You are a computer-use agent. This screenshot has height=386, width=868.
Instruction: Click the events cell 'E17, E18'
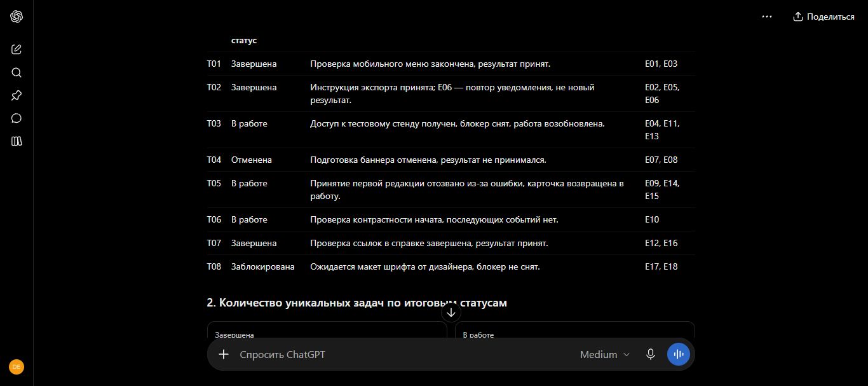(x=661, y=266)
